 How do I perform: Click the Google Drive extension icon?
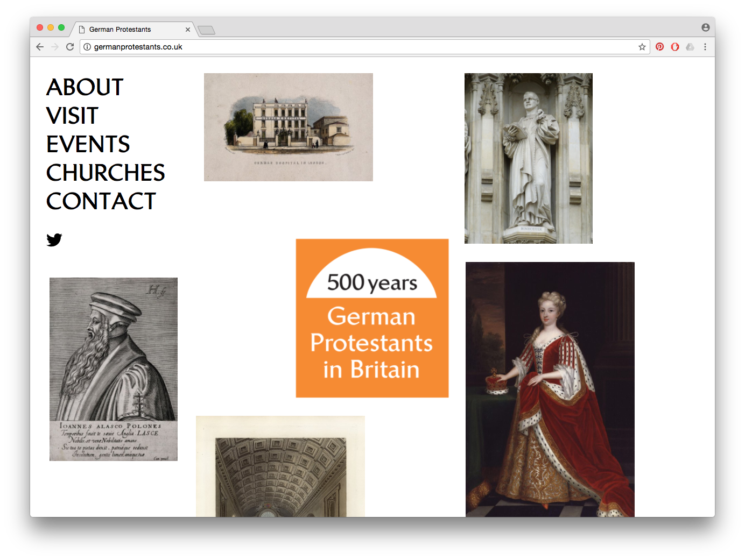[x=690, y=47]
